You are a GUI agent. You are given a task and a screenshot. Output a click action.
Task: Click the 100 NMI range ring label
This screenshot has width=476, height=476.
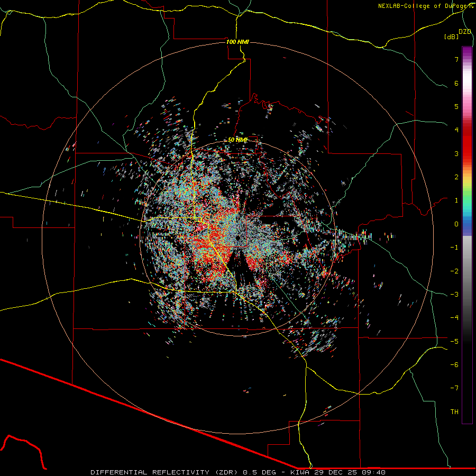(x=237, y=42)
